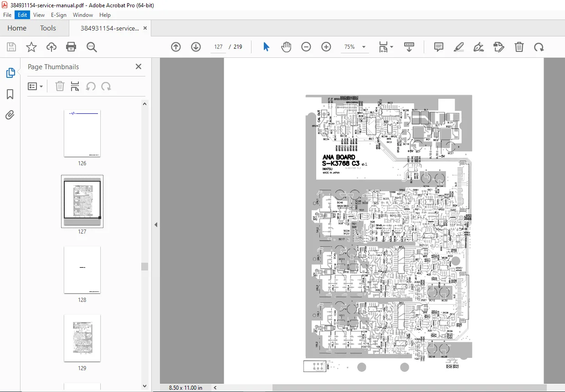
Task: Open the Help menu
Action: point(105,15)
